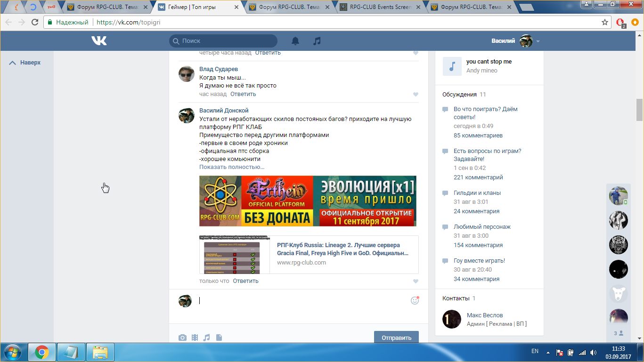
Task: Click the search magnifier field 'Поиск'
Action: click(223, 41)
